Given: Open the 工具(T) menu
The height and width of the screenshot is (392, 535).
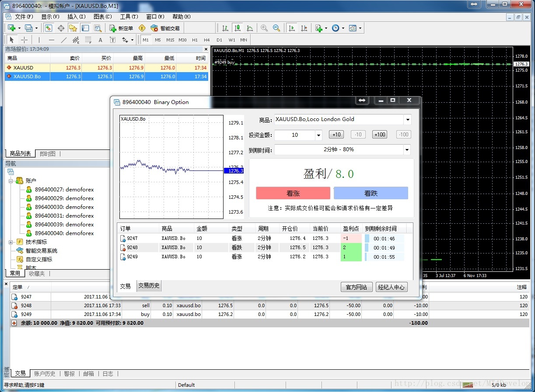Looking at the screenshot, I should coord(129,17).
